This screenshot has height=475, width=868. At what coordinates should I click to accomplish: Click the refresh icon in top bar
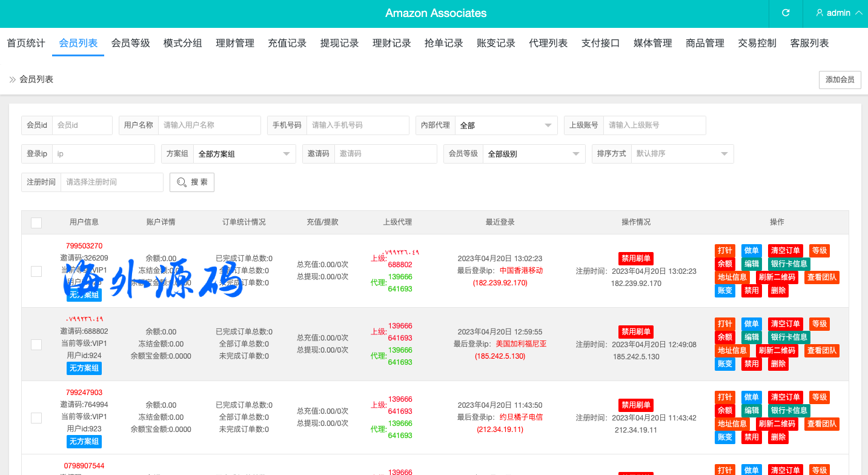coord(786,13)
